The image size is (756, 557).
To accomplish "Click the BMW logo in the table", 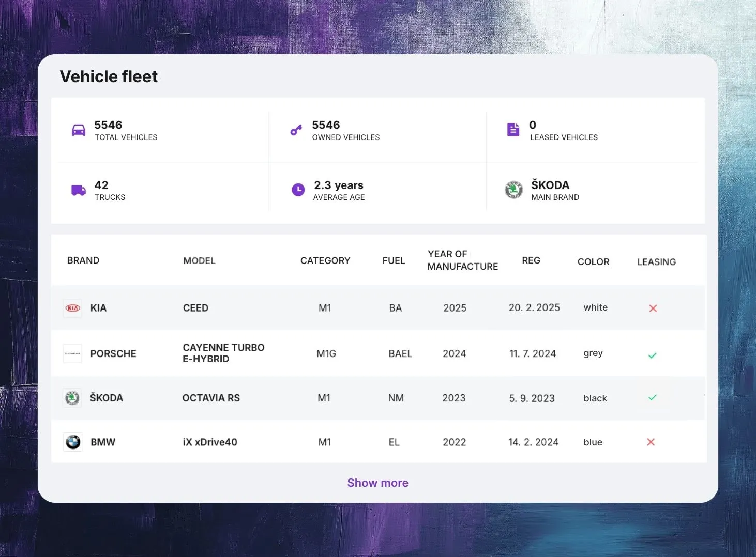I will click(73, 442).
